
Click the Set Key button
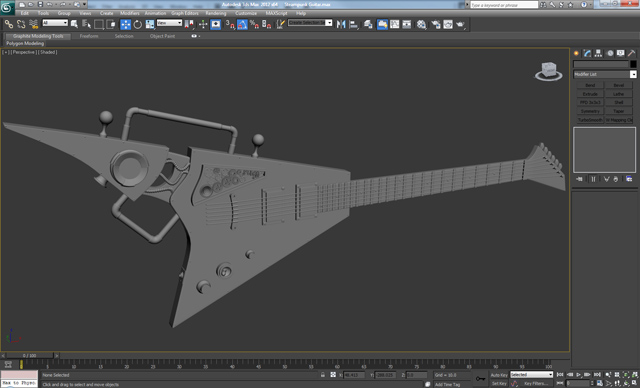[x=499, y=384]
